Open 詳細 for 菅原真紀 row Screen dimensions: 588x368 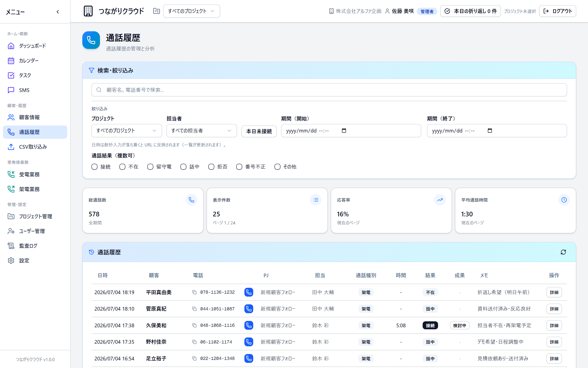[554, 309]
